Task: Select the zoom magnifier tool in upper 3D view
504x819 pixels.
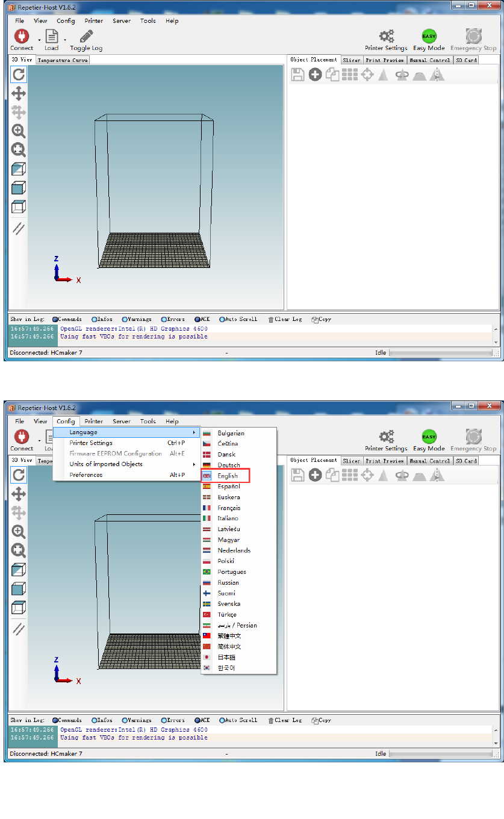Action: (x=19, y=131)
